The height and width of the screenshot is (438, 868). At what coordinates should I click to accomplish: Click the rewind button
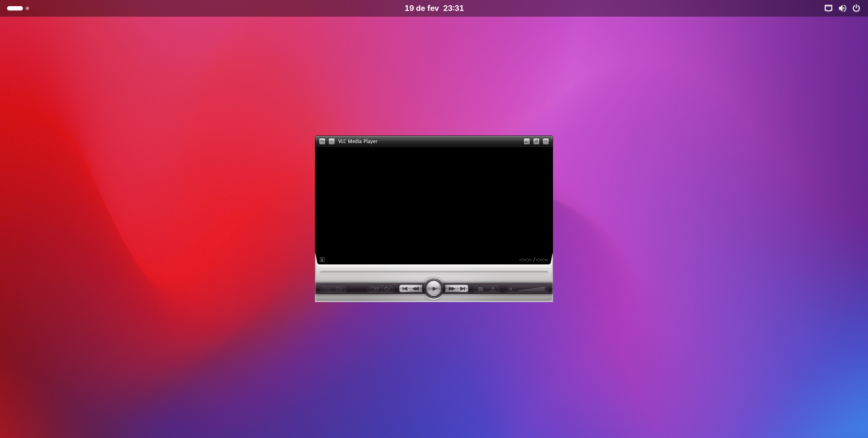tap(416, 289)
